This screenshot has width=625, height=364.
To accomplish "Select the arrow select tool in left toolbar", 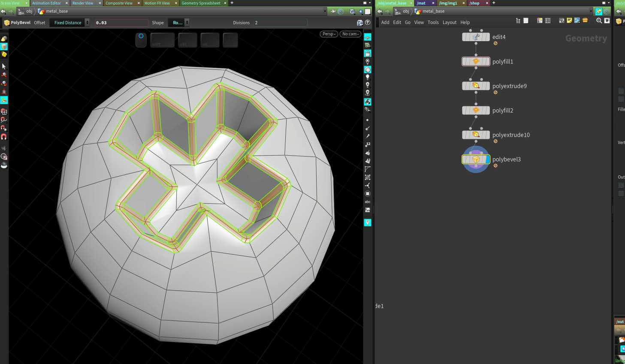I will click(x=4, y=66).
